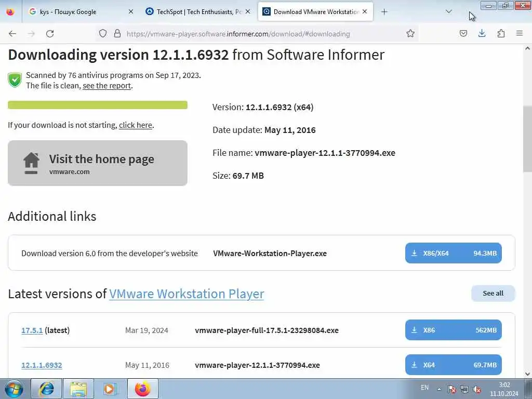Click the page scrollbar up arrow
The width and height of the screenshot is (532, 399).
528,48
